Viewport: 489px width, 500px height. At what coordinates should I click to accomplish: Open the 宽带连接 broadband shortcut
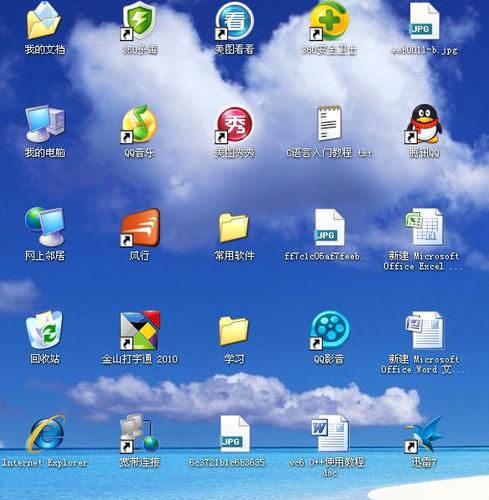139,433
